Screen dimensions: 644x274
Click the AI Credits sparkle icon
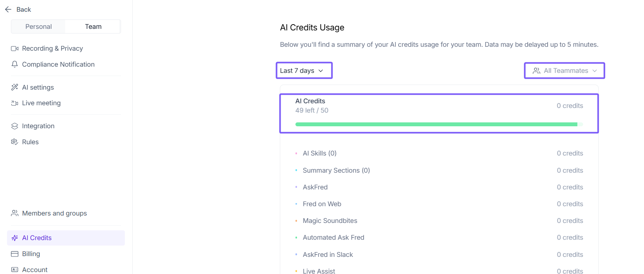click(x=15, y=238)
